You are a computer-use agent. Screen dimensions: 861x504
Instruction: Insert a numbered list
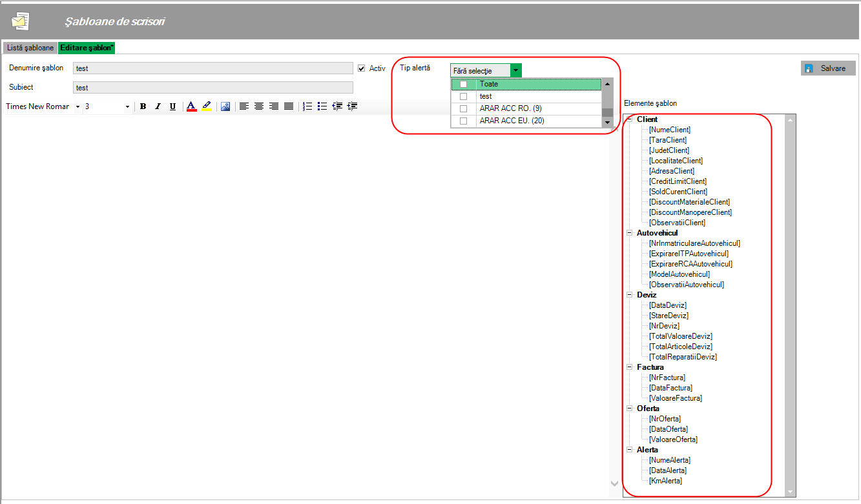click(x=307, y=106)
